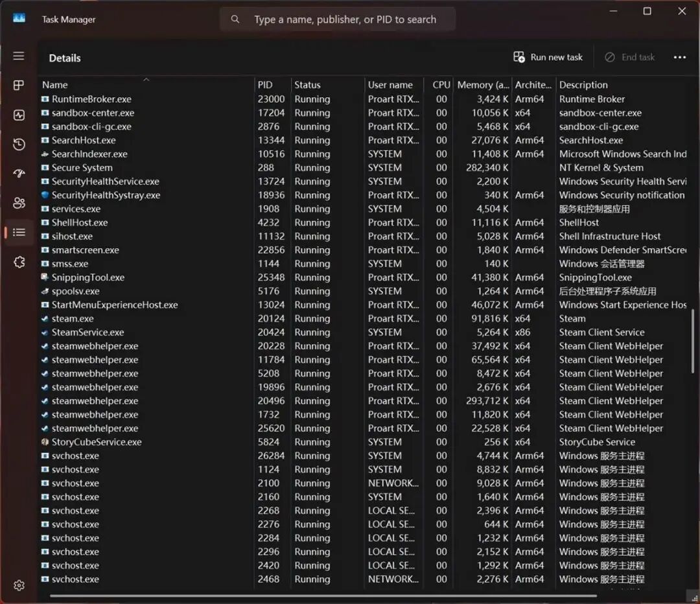Screen dimensions: 700x604
Task: Select the Details page in sidebar
Action: pos(19,233)
